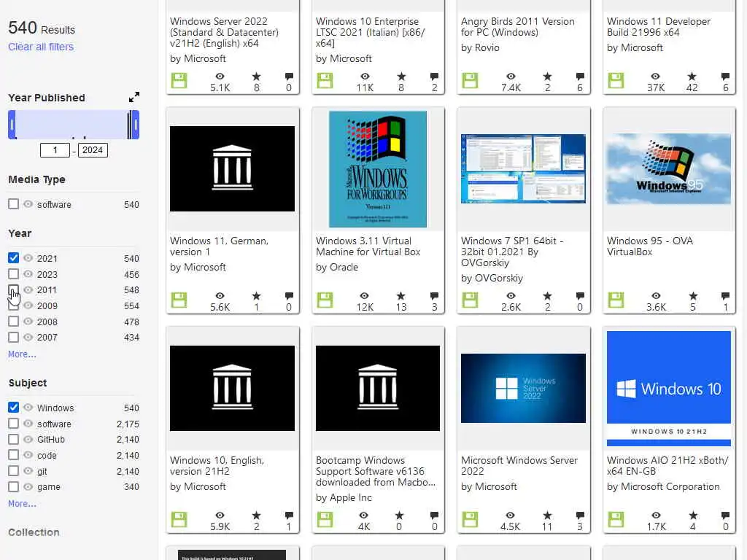Click software icon on Windows 11 German card
The height and width of the screenshot is (560, 747).
pyautogui.click(x=179, y=300)
